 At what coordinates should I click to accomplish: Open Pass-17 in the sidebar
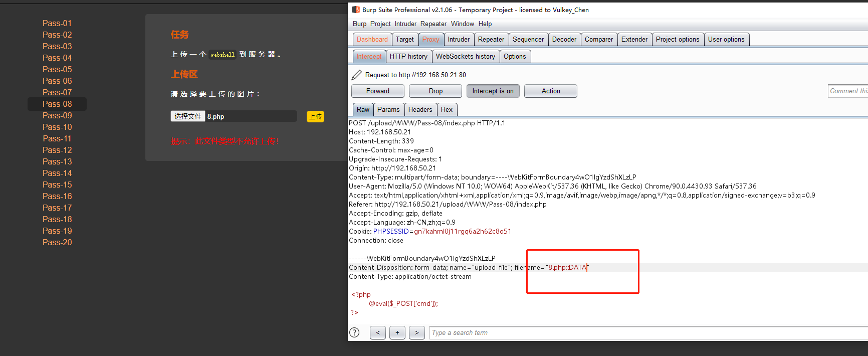click(x=57, y=208)
